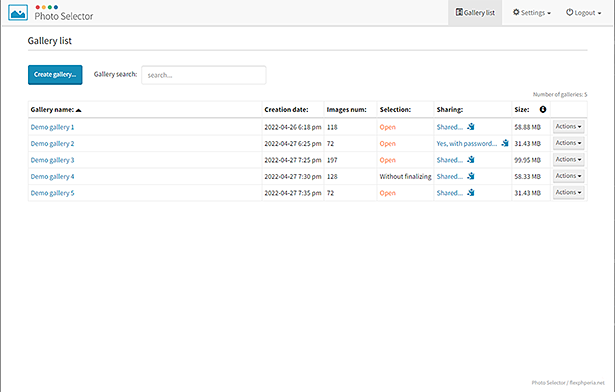The height and width of the screenshot is (392, 615).
Task: Open Actions dropdown for Demo gallery 5
Action: coord(568,193)
